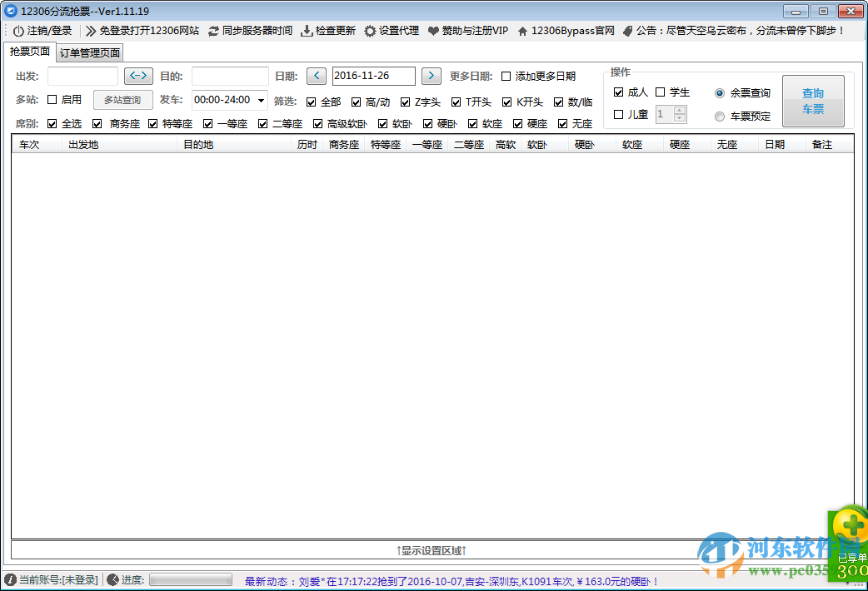
Task: Click the previous date arrow
Action: (316, 76)
